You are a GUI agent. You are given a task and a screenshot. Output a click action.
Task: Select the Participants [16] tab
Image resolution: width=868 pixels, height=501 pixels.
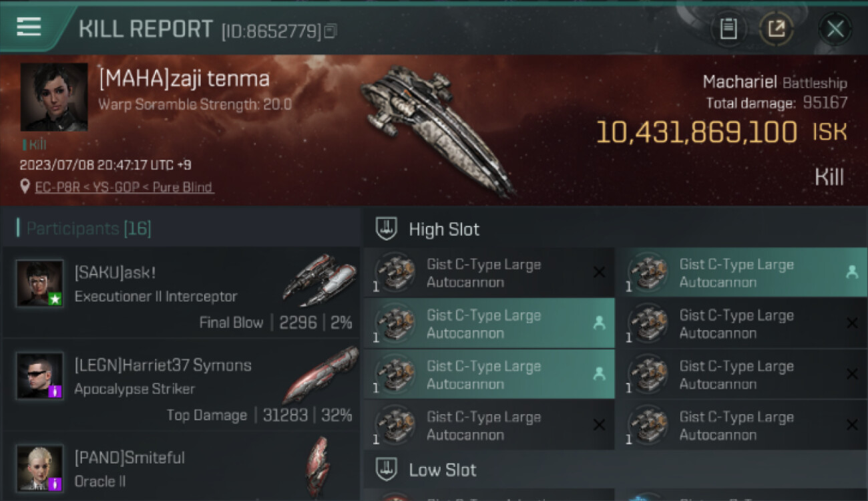click(89, 229)
